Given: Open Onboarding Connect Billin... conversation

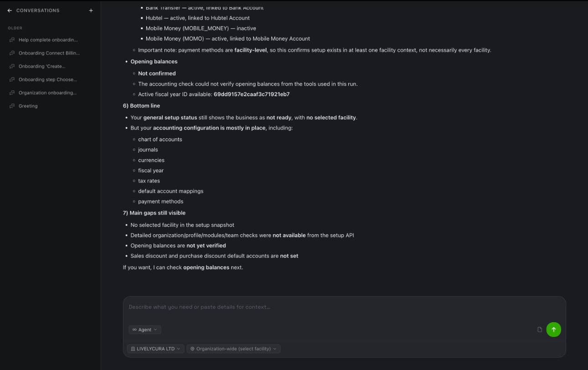Looking at the screenshot, I should point(49,53).
